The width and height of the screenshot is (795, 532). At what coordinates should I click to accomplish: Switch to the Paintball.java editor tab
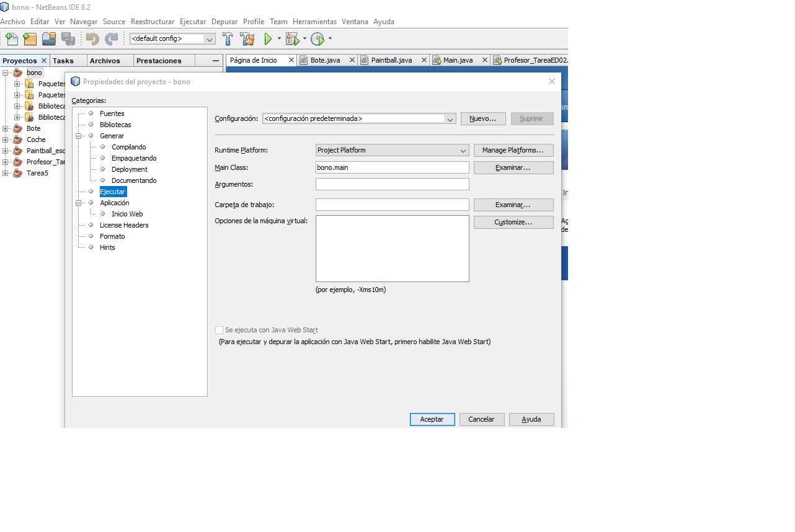pos(391,60)
